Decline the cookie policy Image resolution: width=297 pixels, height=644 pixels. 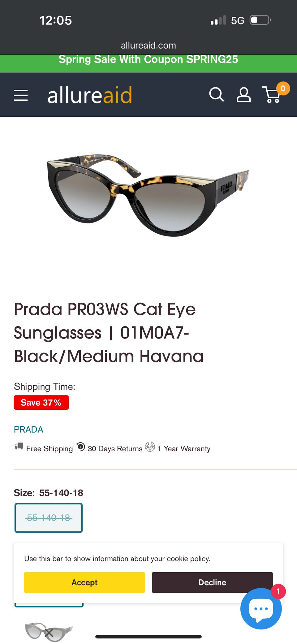(x=212, y=582)
